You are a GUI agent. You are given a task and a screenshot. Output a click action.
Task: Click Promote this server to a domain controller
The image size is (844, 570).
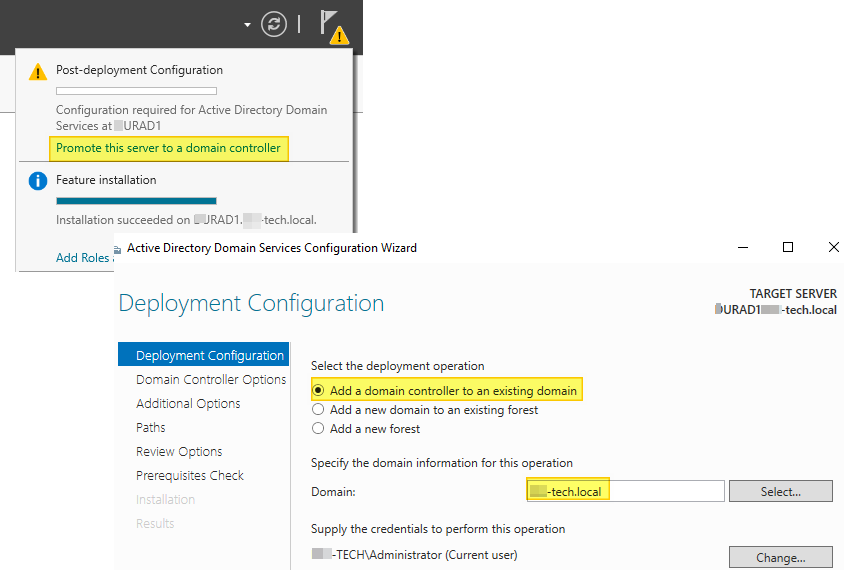[x=168, y=148]
